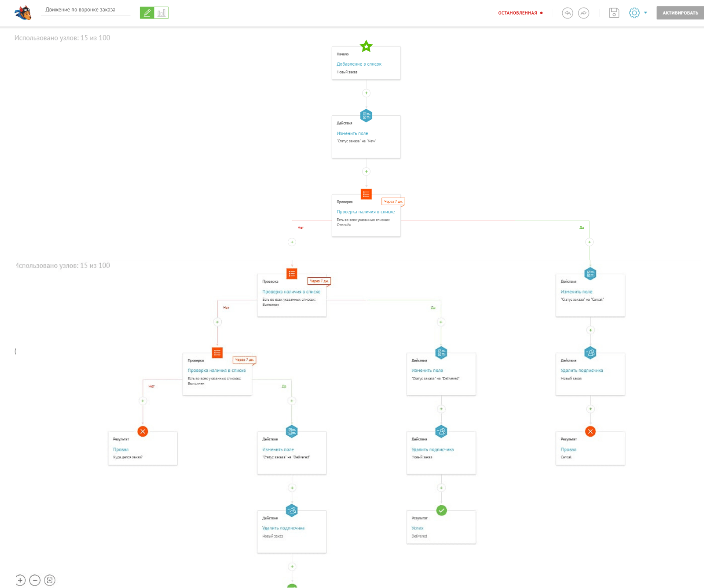
Task: Click orange list icon of middle Выполнен check
Action: tap(292, 273)
